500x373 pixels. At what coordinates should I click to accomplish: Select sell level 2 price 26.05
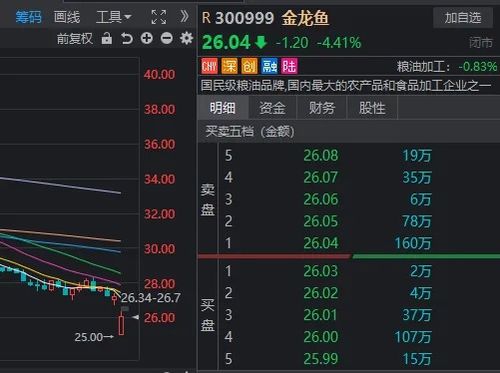[321, 221]
